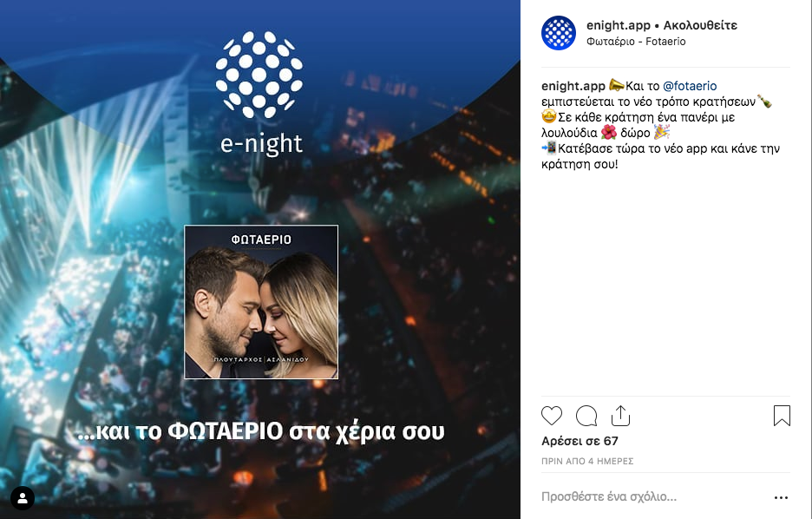The height and width of the screenshot is (519, 812).
Task: Open comments via the speech bubble icon
Action: pyautogui.click(x=586, y=416)
